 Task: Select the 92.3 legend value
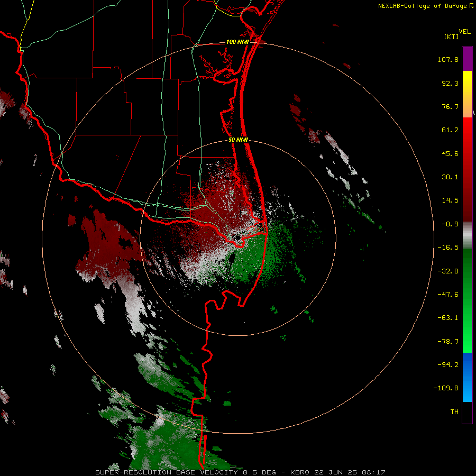pos(450,83)
